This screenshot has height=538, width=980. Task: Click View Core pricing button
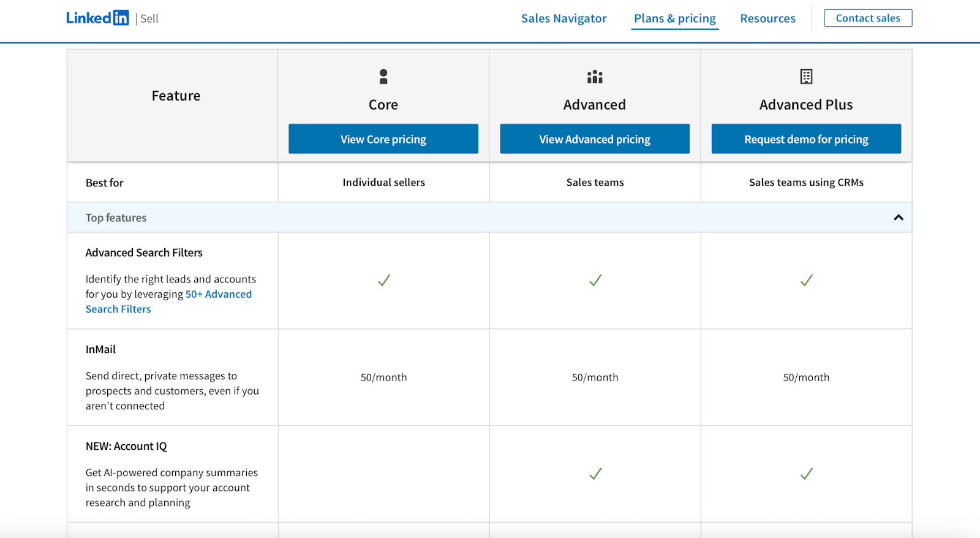click(x=383, y=139)
